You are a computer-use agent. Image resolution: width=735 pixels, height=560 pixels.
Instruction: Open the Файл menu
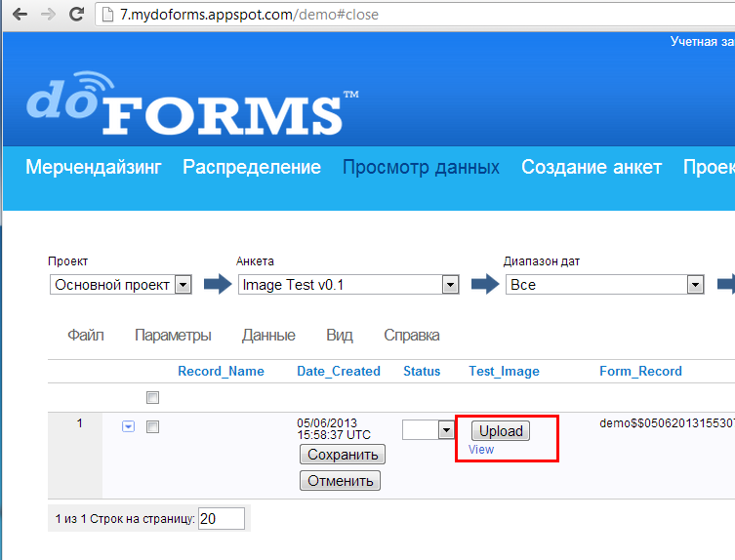point(86,336)
